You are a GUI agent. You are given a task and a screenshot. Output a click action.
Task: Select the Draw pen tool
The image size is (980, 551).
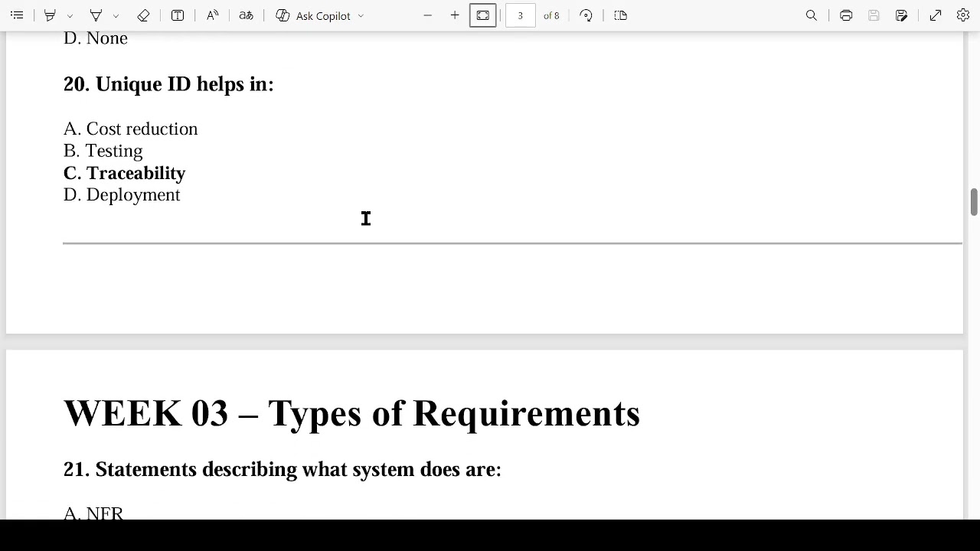96,15
